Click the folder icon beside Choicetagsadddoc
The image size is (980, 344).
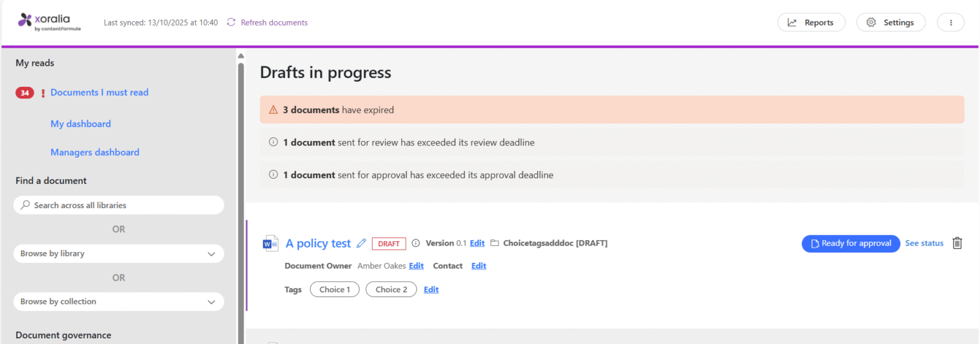[x=494, y=243]
